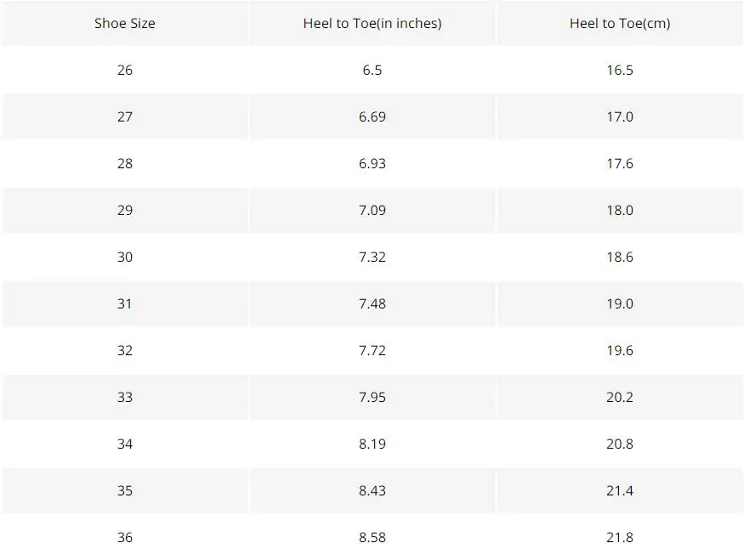Select the 8.19 inches cell
This screenshot has height=560, width=744.
coord(372,444)
